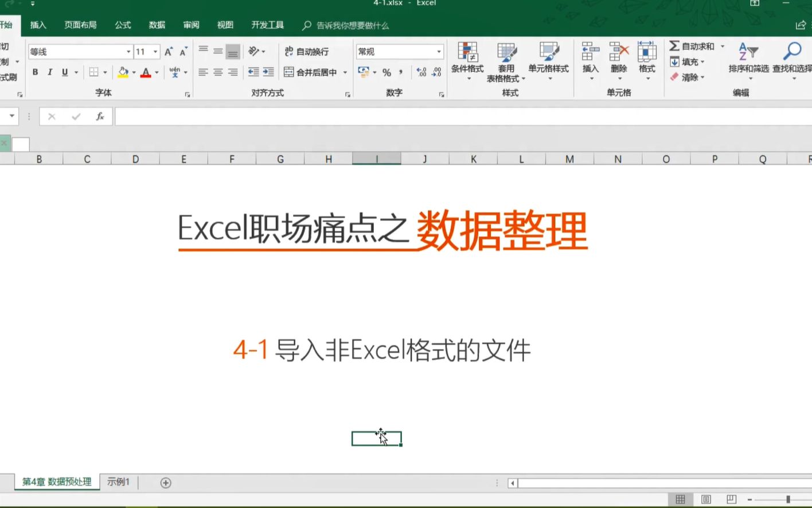
Task: Click 合并后居中 merge and center
Action: (311, 72)
